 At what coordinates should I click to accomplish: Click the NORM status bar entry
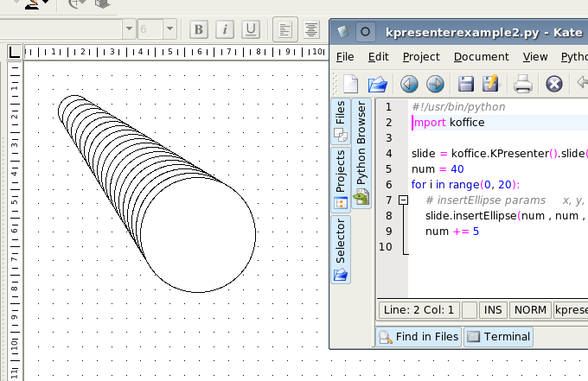click(530, 310)
